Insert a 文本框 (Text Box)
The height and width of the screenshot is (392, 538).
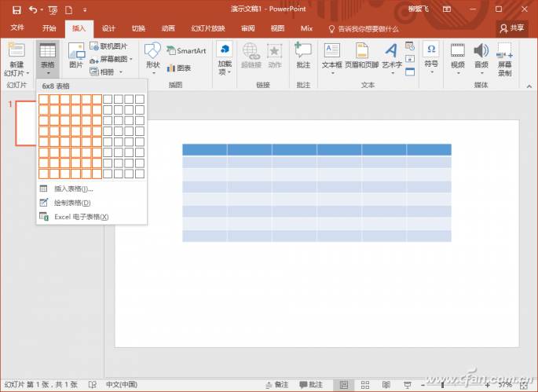(331, 58)
